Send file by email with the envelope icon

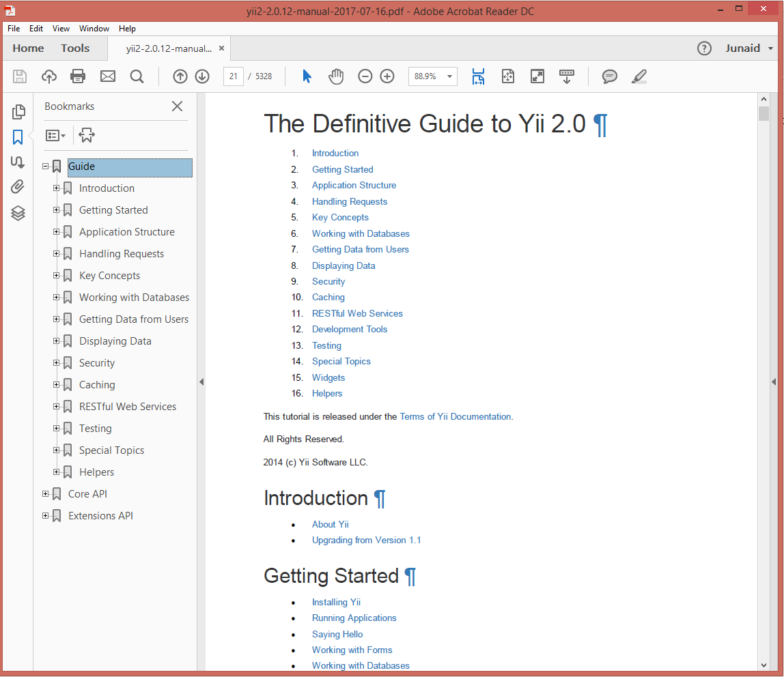(x=107, y=76)
